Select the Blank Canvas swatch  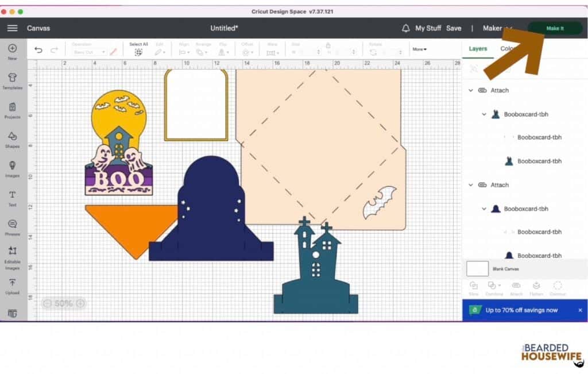(x=477, y=268)
